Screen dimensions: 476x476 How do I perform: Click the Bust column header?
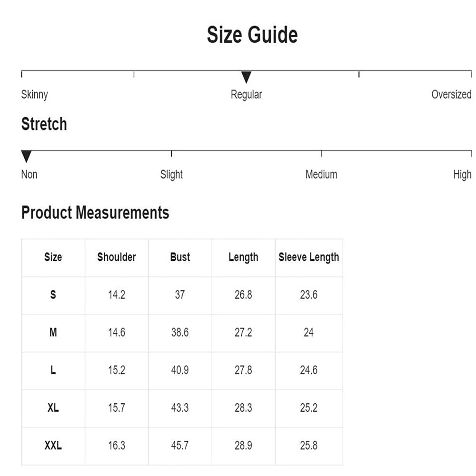(180, 257)
